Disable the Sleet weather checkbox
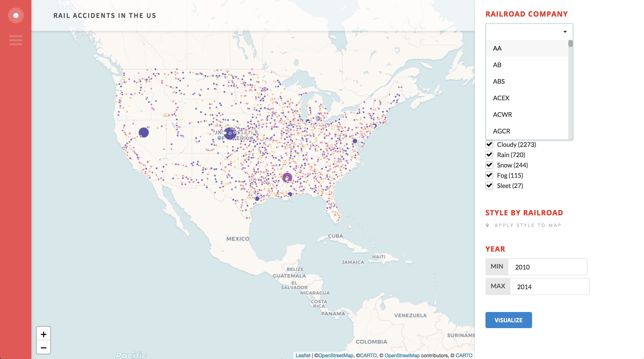644x359 pixels. tap(489, 186)
